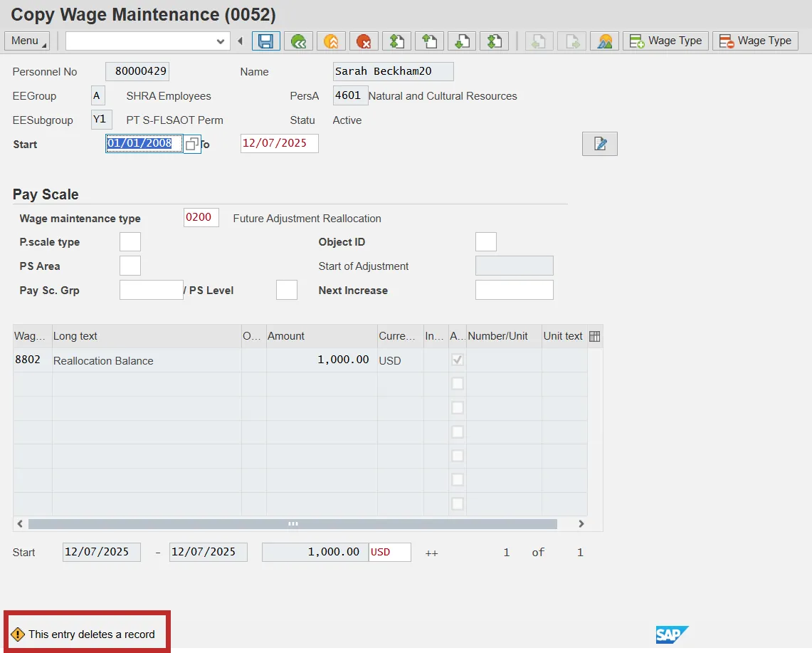Click the red Cancel icon
The height and width of the screenshot is (653, 812).
click(x=364, y=41)
